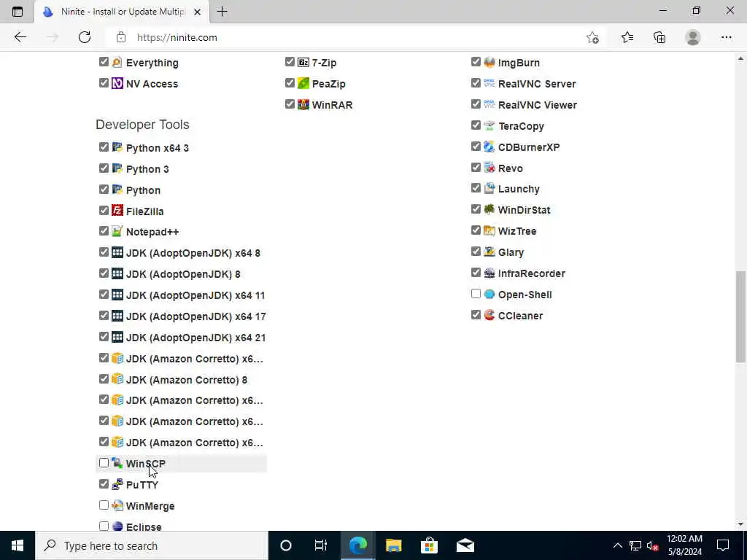Click the PeaZip icon

coord(303,83)
